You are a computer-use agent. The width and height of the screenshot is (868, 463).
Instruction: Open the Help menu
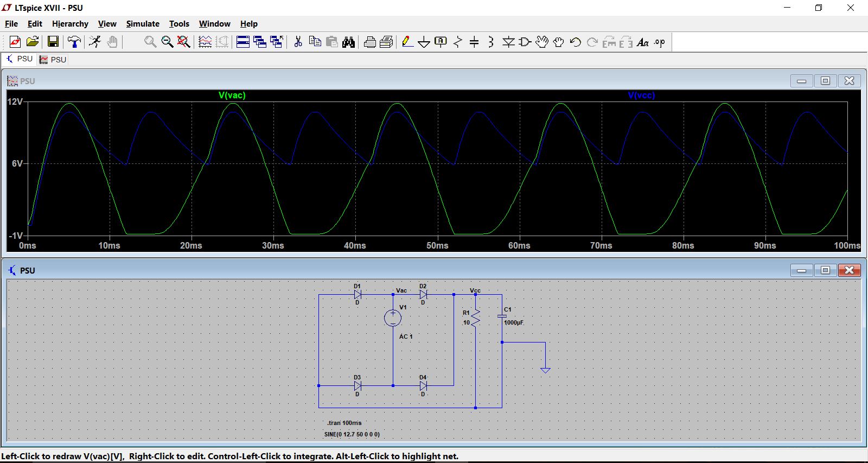pyautogui.click(x=249, y=24)
